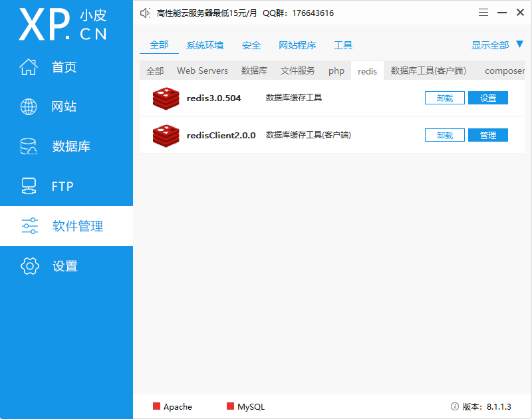The width and height of the screenshot is (532, 419).
Task: Click the redisClient2.0.0 cube icon
Action: [x=166, y=136]
